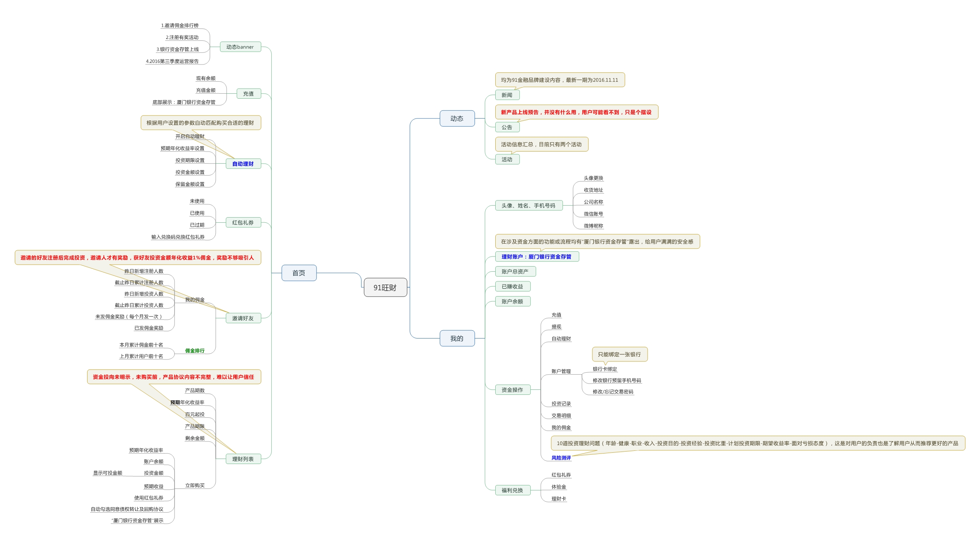
Task: Click the 资金操作 topic node
Action: tap(512, 390)
